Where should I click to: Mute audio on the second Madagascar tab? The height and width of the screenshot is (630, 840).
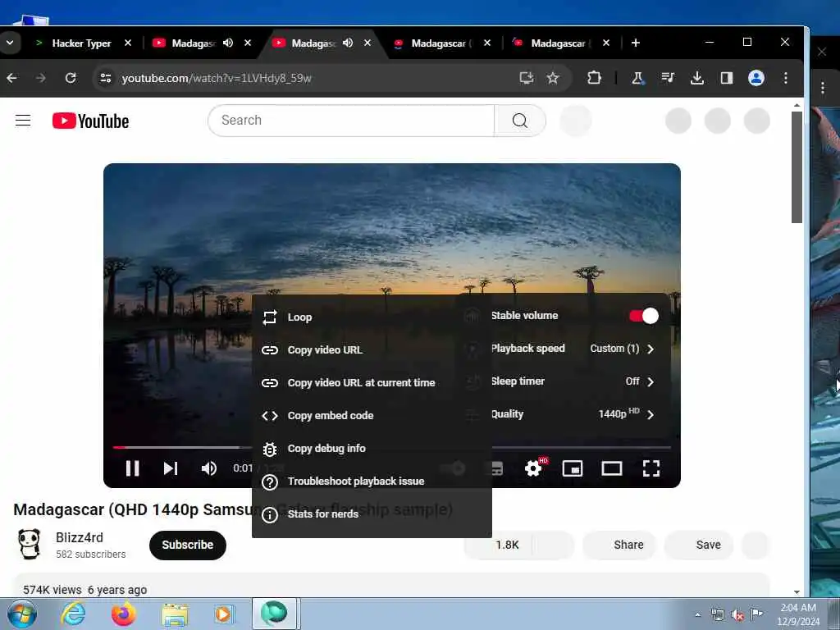tap(228, 43)
